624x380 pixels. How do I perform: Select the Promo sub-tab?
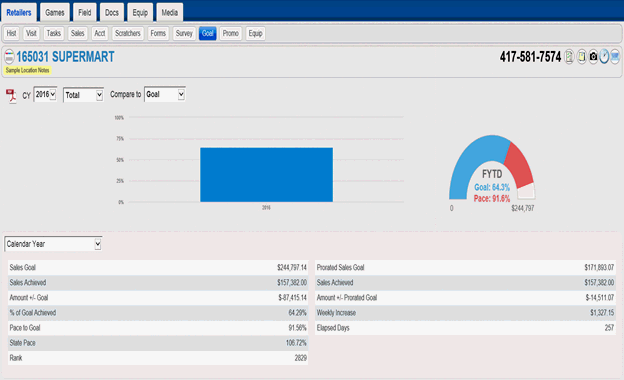pyautogui.click(x=230, y=33)
